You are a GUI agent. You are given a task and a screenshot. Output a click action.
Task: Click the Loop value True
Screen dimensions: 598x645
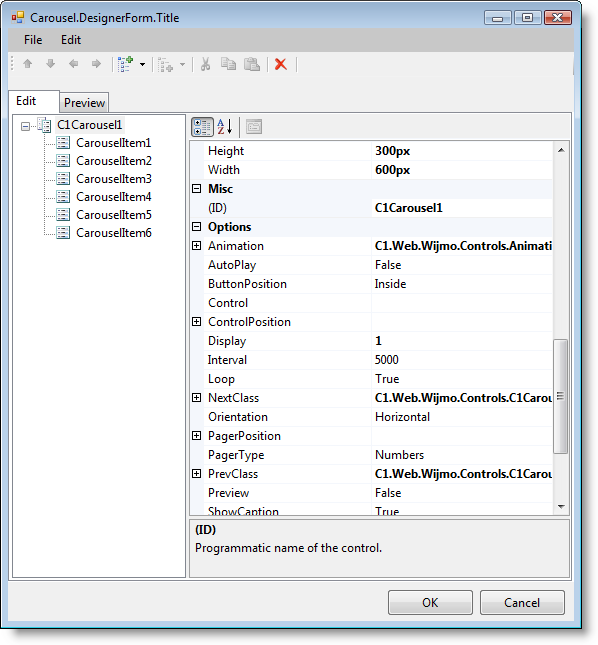click(x=462, y=379)
